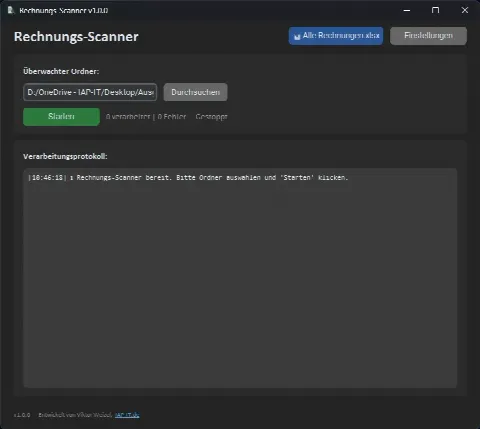Maximize the Rechnungs-Scanner window
Screen dimensions: 480x429
click(435, 10)
